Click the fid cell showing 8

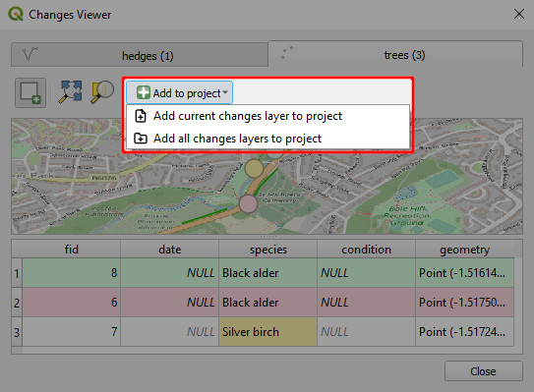click(x=72, y=273)
